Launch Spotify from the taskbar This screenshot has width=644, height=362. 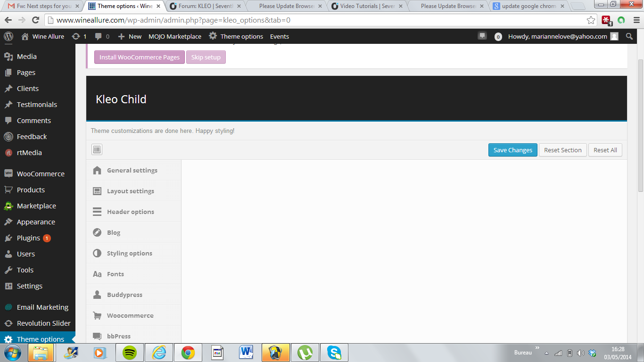click(x=130, y=352)
